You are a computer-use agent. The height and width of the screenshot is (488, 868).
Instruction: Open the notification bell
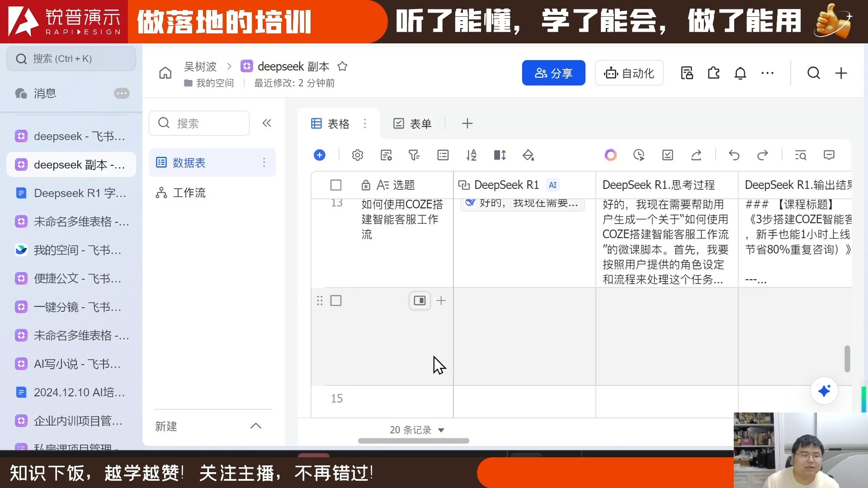coord(740,73)
